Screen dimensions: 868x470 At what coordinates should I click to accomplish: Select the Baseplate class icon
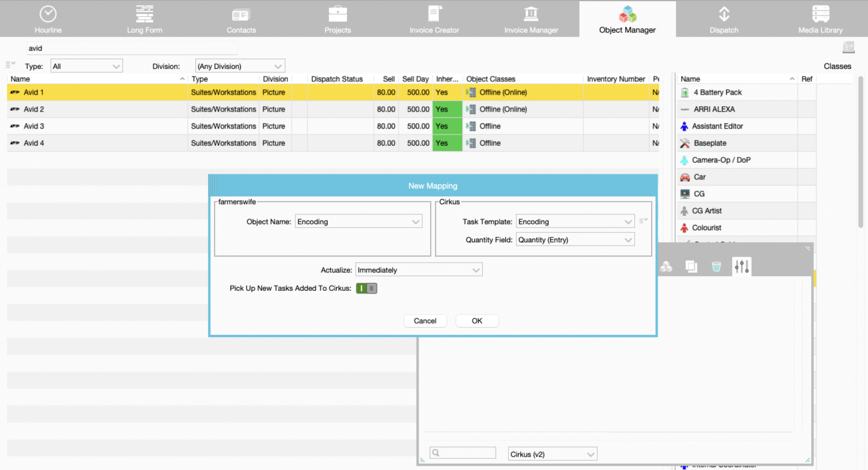685,143
